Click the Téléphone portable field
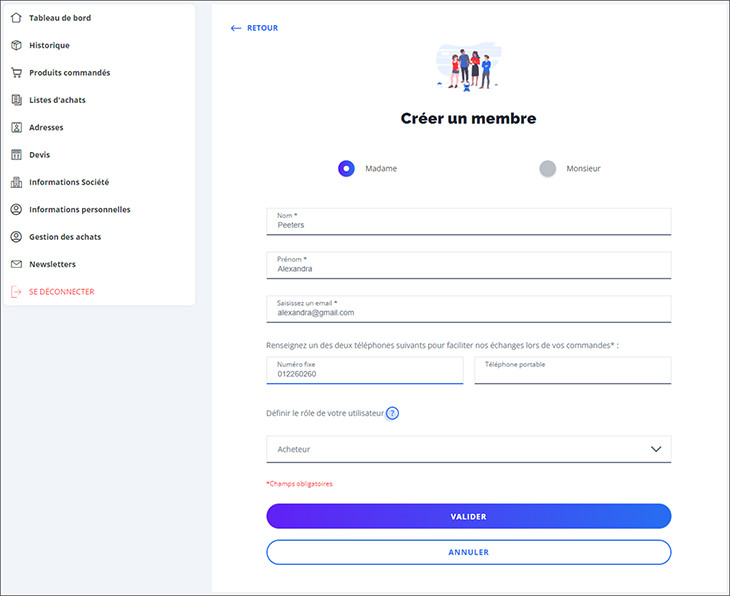 573,371
